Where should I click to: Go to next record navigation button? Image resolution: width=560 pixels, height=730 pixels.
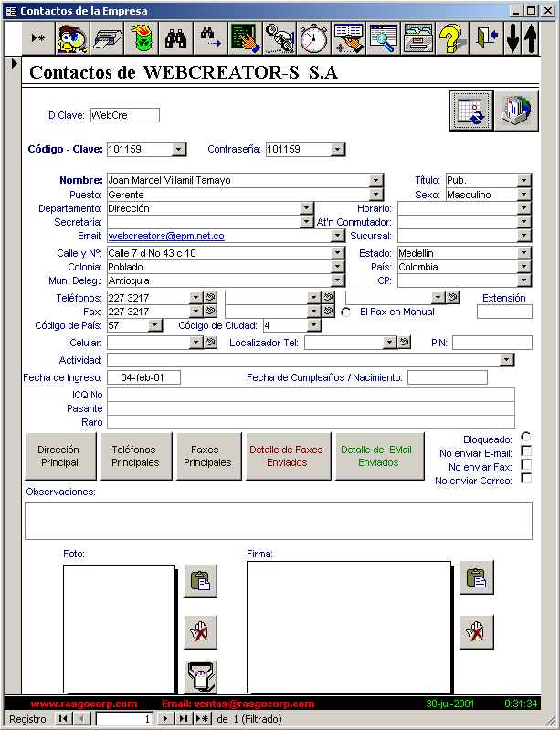(x=164, y=719)
